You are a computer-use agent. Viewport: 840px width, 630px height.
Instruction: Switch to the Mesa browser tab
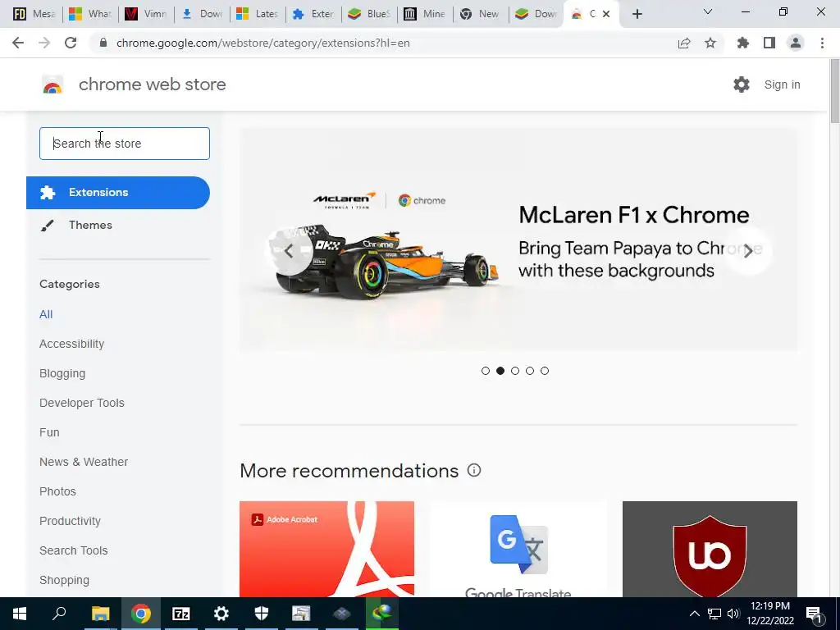pos(33,14)
